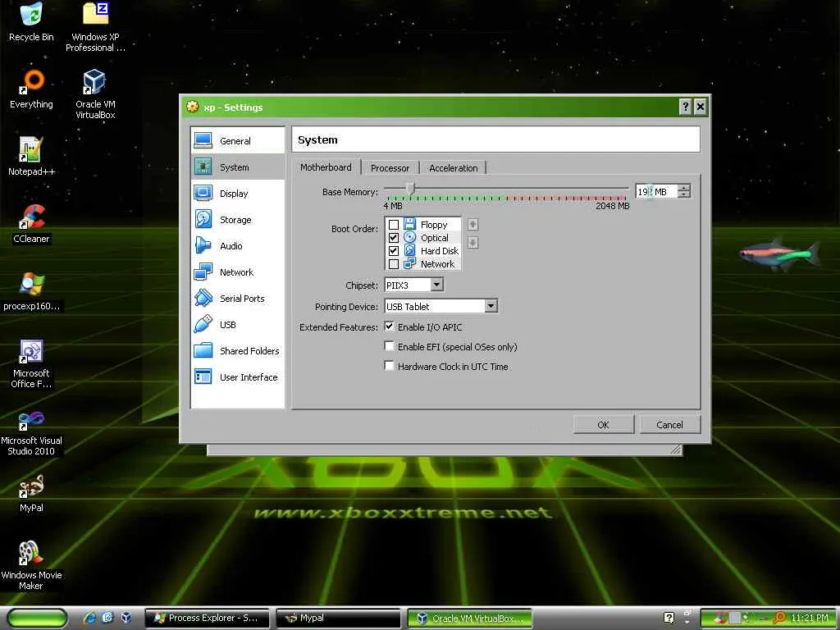
Task: Launch Internet Explorer from quick launch
Action: 89,618
